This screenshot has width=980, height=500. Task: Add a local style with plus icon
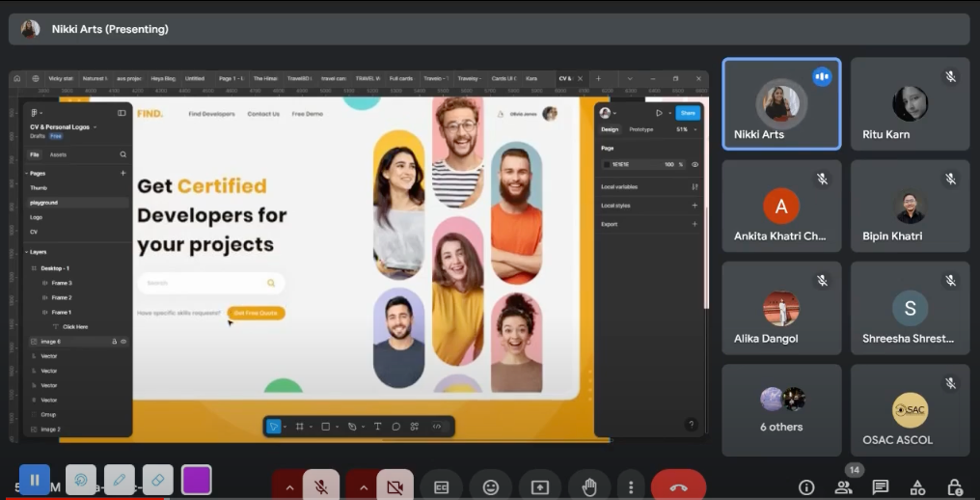(694, 206)
